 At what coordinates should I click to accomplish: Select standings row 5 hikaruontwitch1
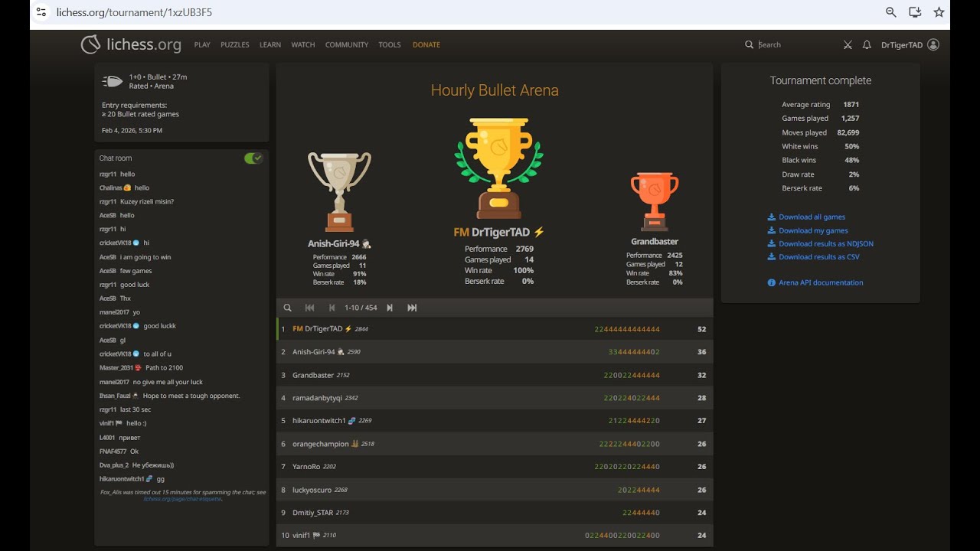pyautogui.click(x=495, y=421)
